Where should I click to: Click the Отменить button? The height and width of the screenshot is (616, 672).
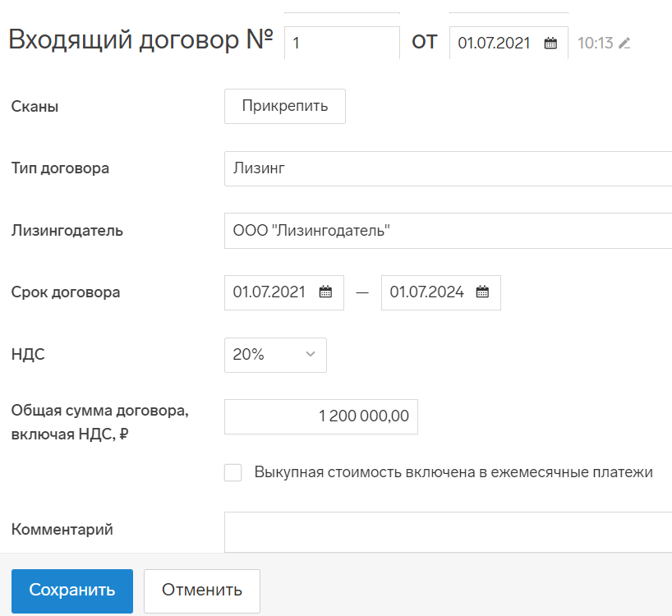point(202,591)
